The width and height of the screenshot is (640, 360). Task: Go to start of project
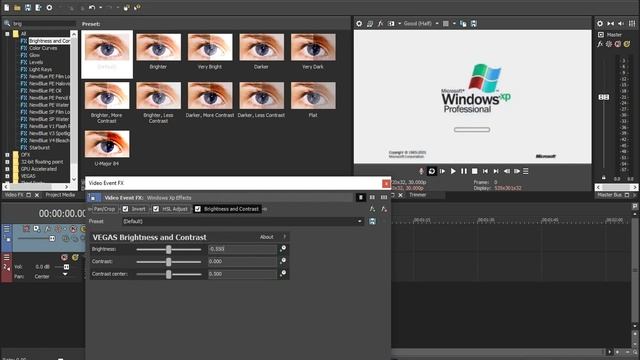coord(485,171)
